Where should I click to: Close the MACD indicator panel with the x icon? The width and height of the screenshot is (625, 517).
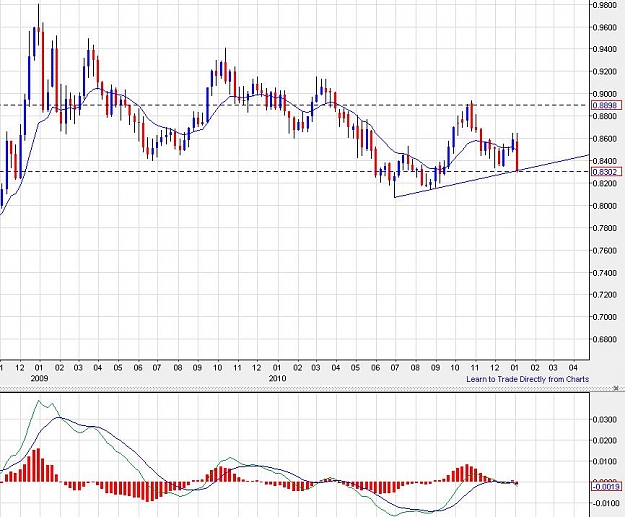(x=616, y=388)
